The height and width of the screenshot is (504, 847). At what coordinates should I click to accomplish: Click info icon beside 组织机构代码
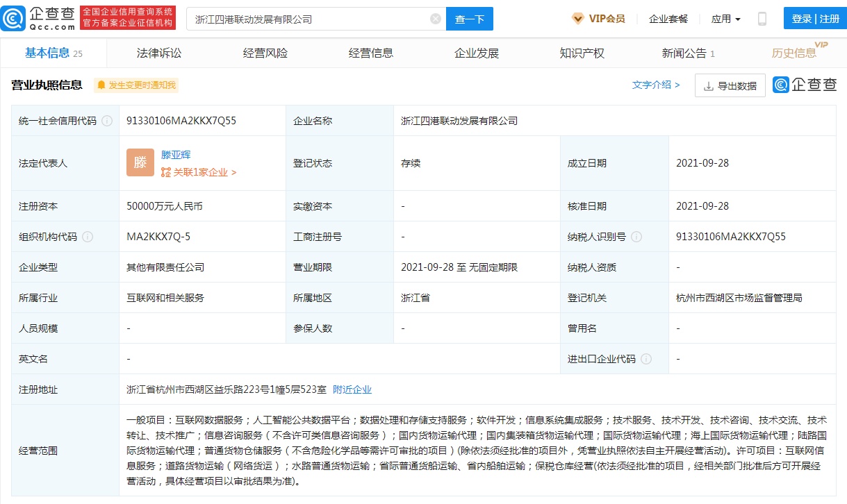88,237
